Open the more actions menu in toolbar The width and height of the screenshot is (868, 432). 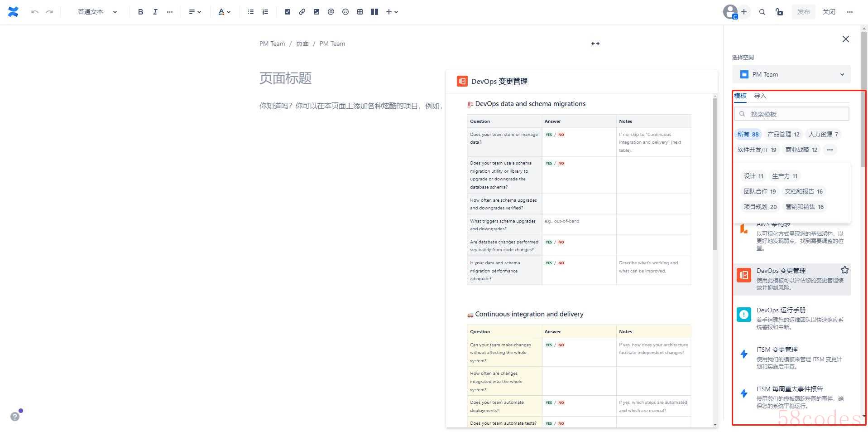(x=849, y=12)
